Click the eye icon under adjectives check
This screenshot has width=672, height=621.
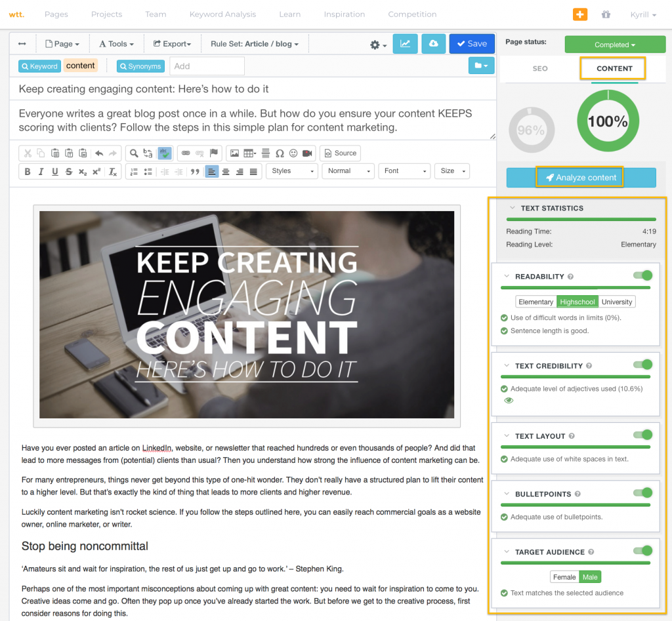[x=509, y=401]
